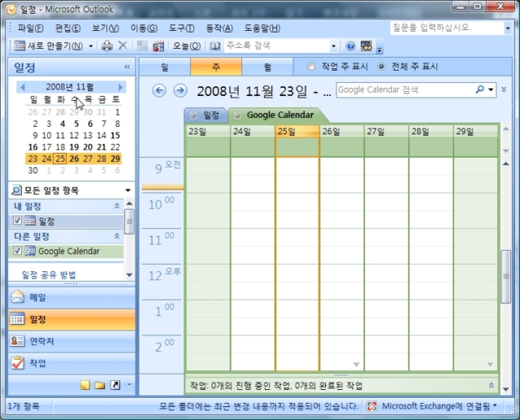Image resolution: width=520 pixels, height=420 pixels.
Task: Select November 30 in mini calendar
Action: tap(32, 171)
